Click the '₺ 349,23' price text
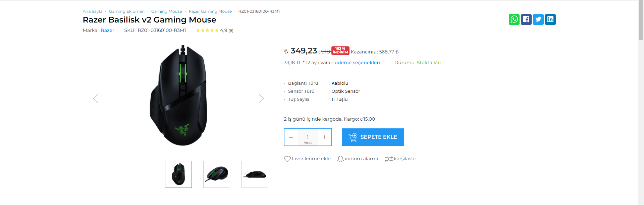 click(x=301, y=51)
